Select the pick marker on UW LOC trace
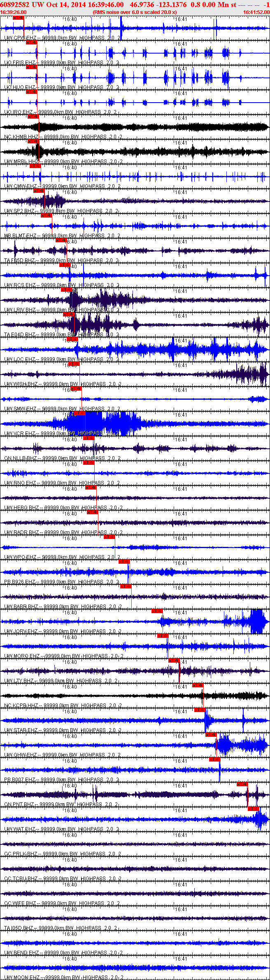270x980 pixels. click(72, 339)
